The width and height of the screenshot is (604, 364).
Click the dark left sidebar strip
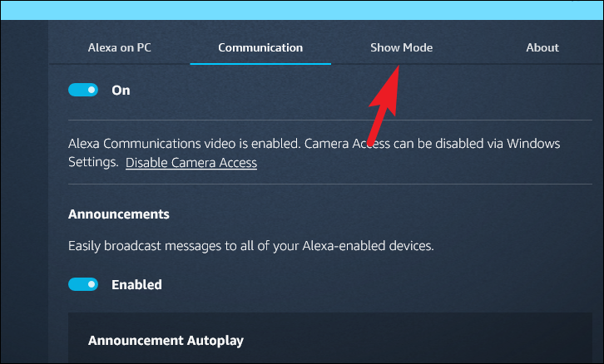pos(24,192)
